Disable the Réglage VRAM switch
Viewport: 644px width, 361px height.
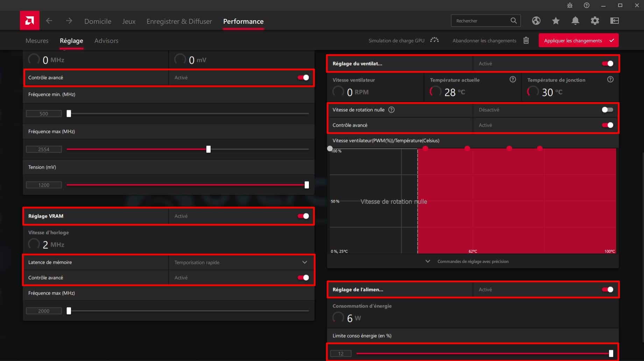pos(303,216)
